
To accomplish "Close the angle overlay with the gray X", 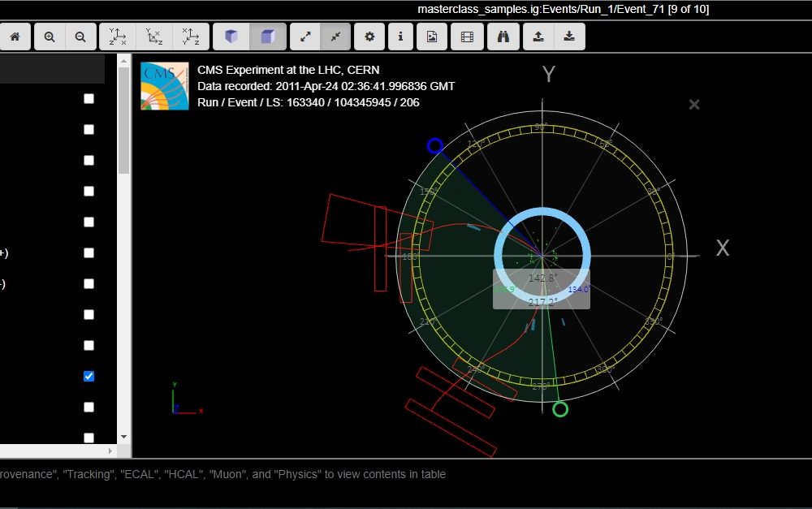I will pyautogui.click(x=694, y=105).
